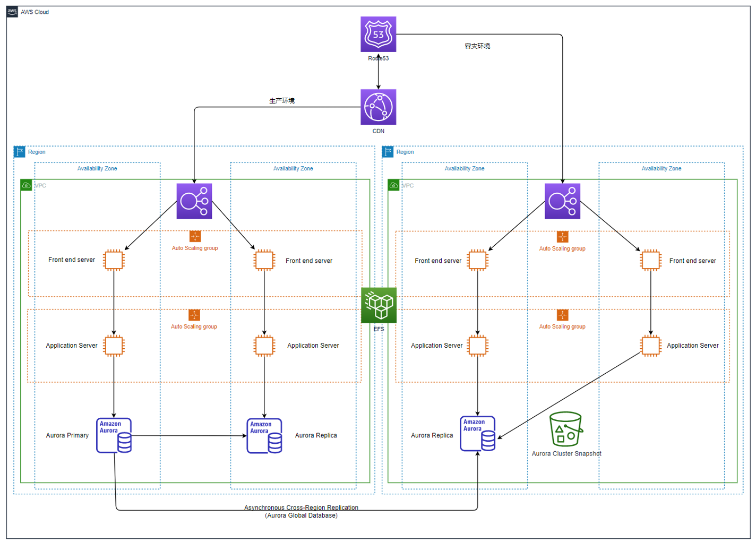The width and height of the screenshot is (756, 542).
Task: Click the Aurora Primary database icon
Action: pyautogui.click(x=114, y=435)
